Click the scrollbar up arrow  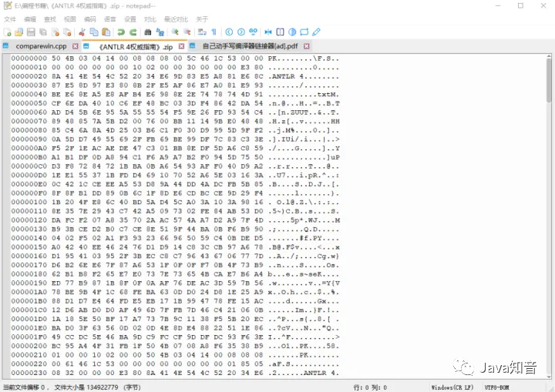tap(549, 56)
